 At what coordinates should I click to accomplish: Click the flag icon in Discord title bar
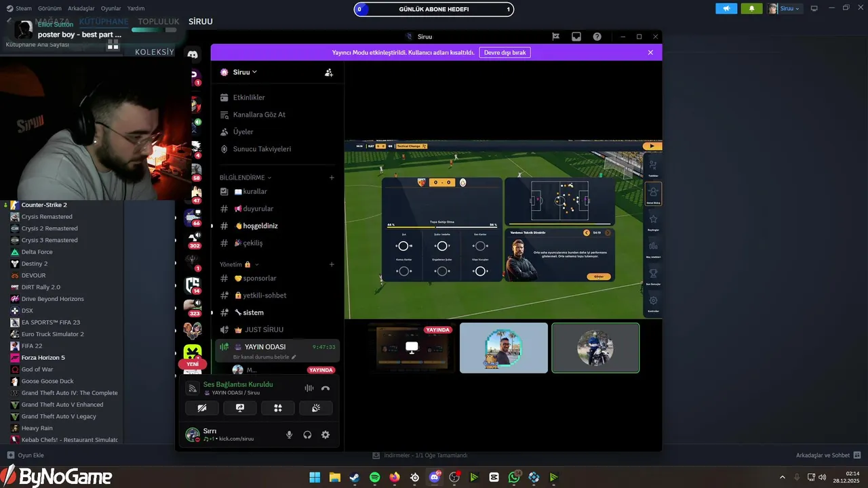click(555, 37)
